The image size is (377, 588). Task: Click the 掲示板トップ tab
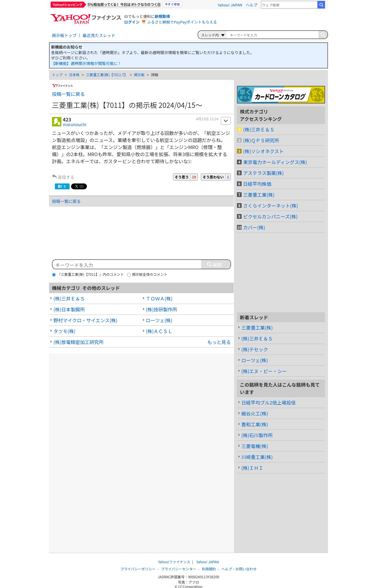click(x=64, y=35)
